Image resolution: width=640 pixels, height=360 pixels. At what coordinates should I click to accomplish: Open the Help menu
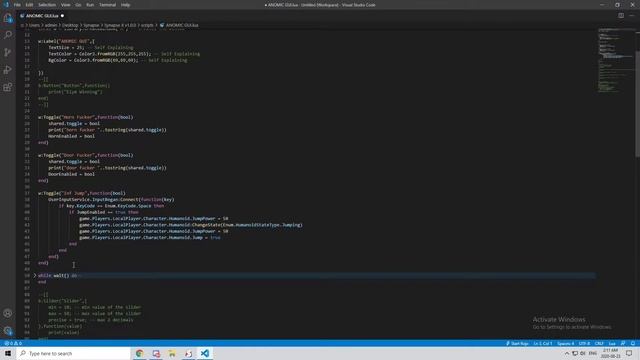coord(126,5)
